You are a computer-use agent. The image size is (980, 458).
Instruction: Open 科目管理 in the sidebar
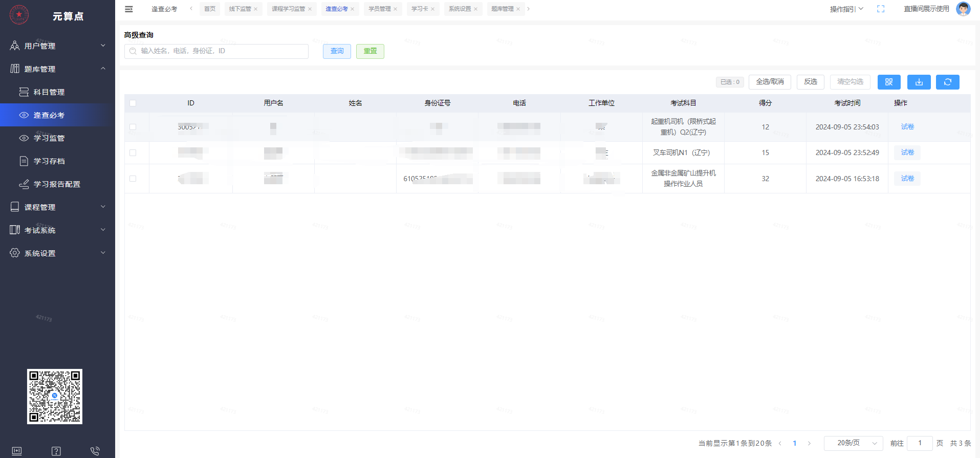57,92
